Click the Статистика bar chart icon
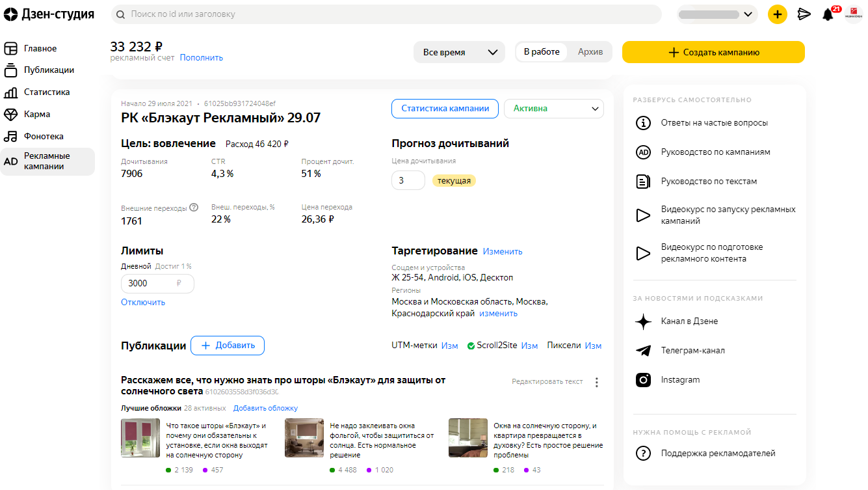Screen dimensions: 868x490 10,92
